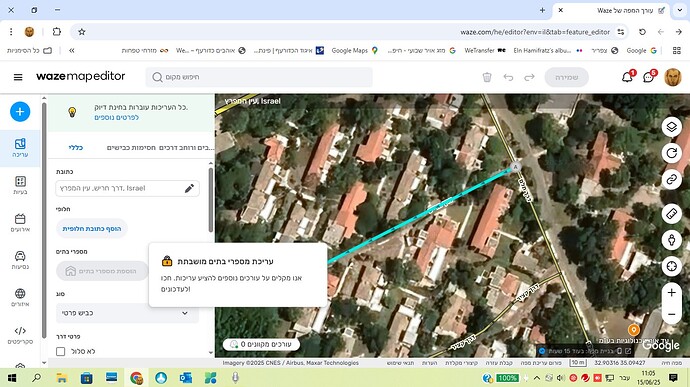Click the permalink chain icon on map
This screenshot has height=387, width=690.
[x=672, y=180]
